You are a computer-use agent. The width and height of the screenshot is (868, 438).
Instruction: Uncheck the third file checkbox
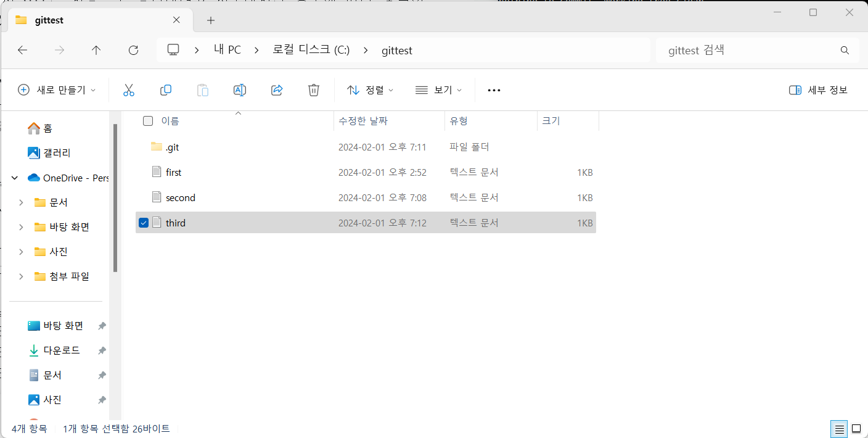pos(144,223)
